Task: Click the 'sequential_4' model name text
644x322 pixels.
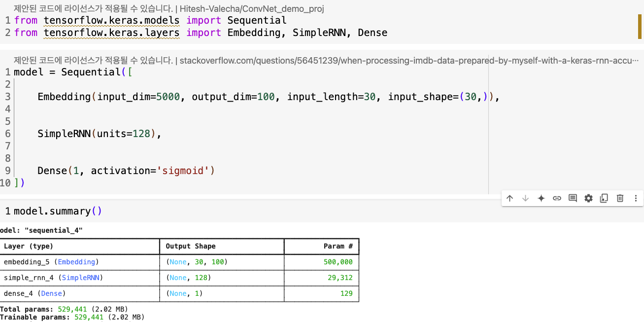Action: pos(54,230)
